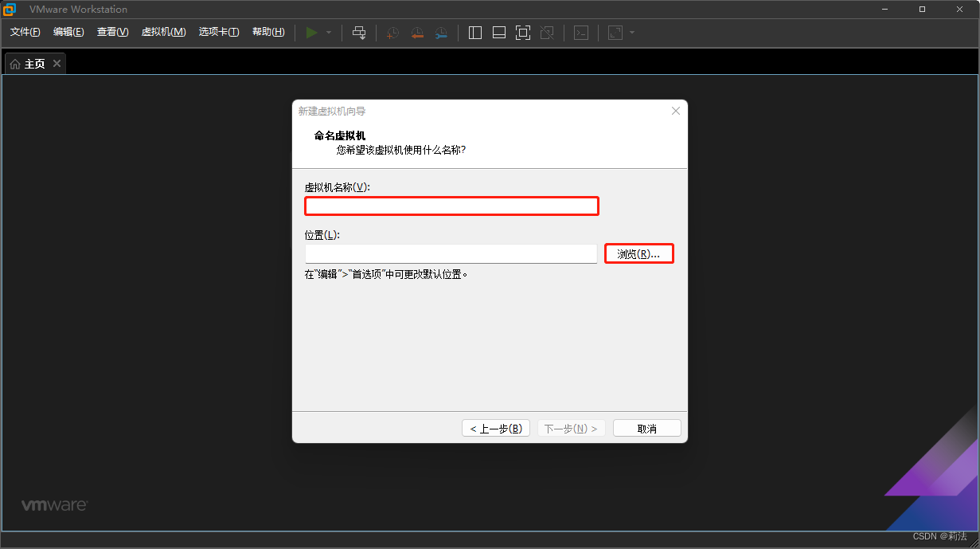Click the 您希望该虚拟机使用什么名称 subtitle
980x549 pixels.
click(401, 150)
